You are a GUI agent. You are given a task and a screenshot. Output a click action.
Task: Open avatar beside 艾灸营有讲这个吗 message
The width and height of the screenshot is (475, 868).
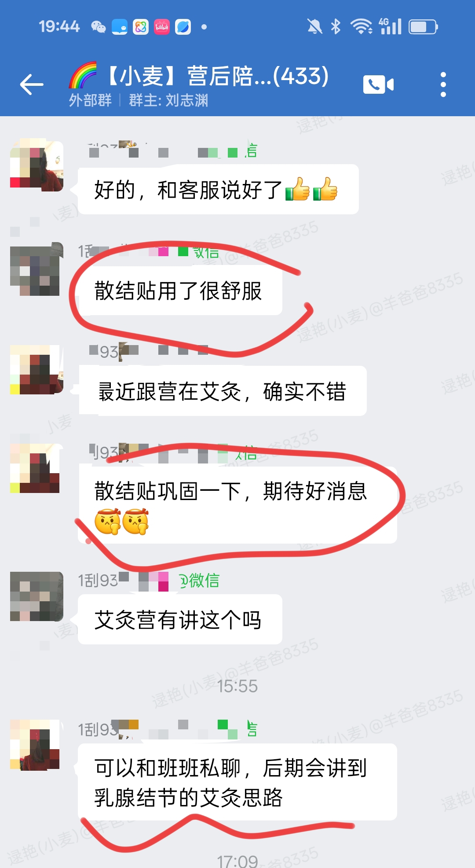pyautogui.click(x=37, y=596)
